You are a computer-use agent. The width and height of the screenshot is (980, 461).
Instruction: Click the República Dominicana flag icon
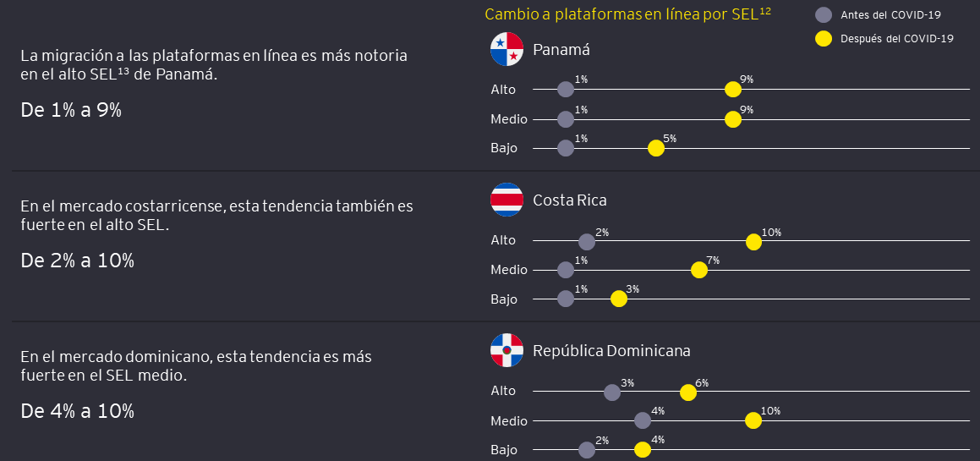coord(507,350)
